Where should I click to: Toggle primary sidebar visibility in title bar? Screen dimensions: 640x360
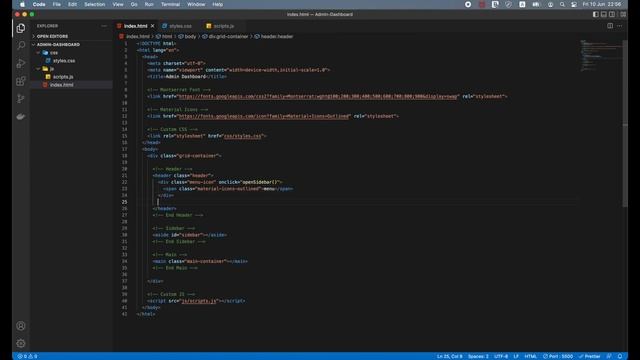(596, 14)
